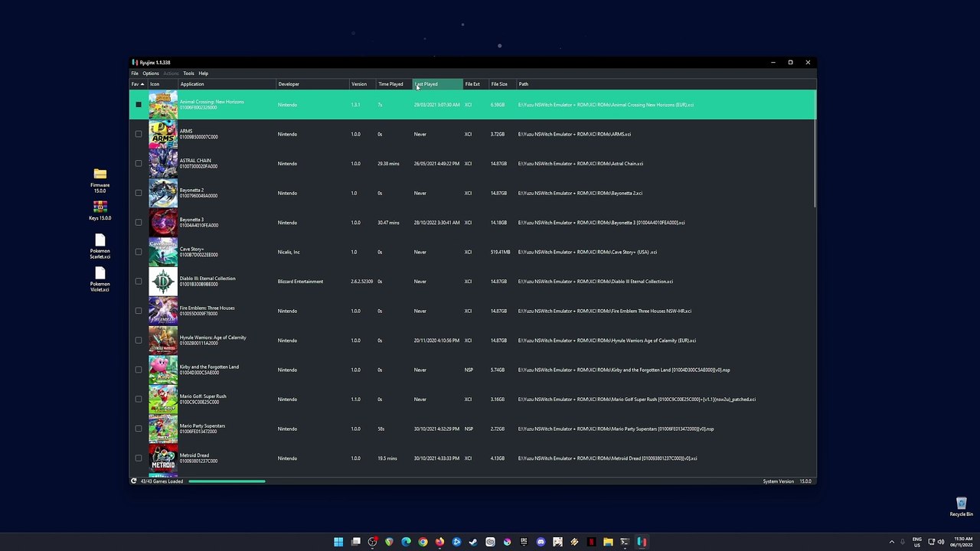This screenshot has width=980, height=551.
Task: Open the Firmware 15.0.0 folder on desktop
Action: coord(100,181)
